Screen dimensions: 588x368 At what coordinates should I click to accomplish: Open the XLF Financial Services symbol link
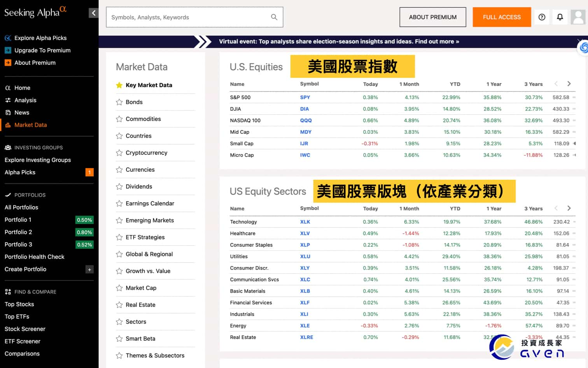click(305, 303)
